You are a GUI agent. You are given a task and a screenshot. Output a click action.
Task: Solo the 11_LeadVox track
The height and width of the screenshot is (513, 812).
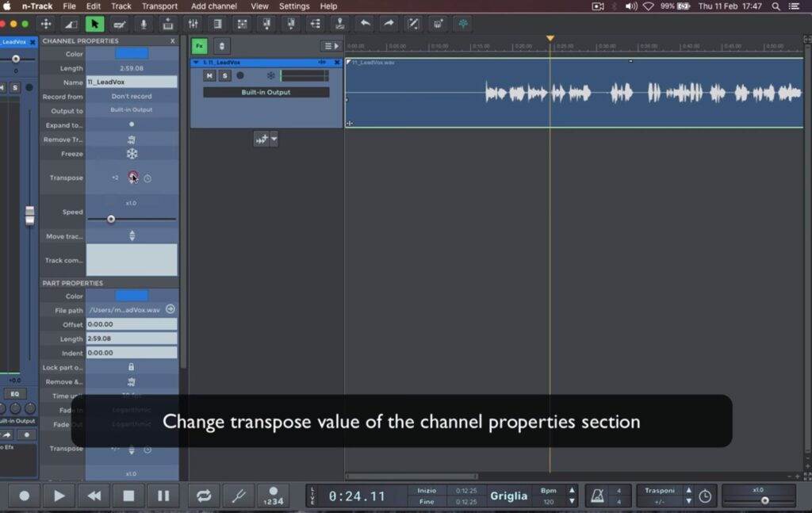click(x=224, y=75)
